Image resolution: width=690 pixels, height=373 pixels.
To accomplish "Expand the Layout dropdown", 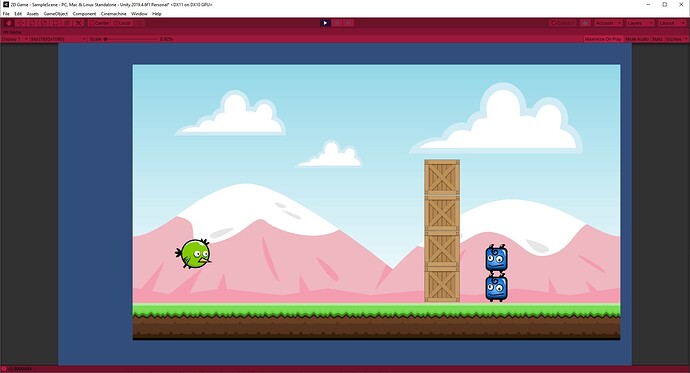I will [672, 23].
